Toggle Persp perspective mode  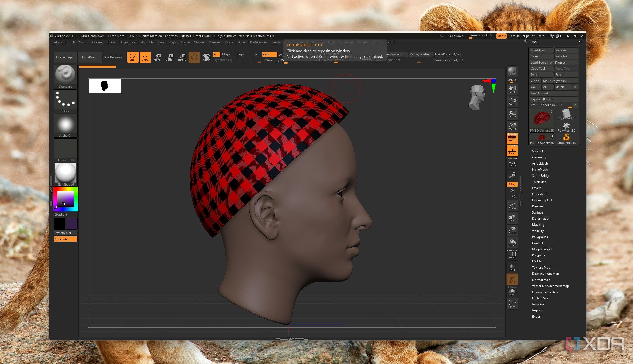click(512, 138)
